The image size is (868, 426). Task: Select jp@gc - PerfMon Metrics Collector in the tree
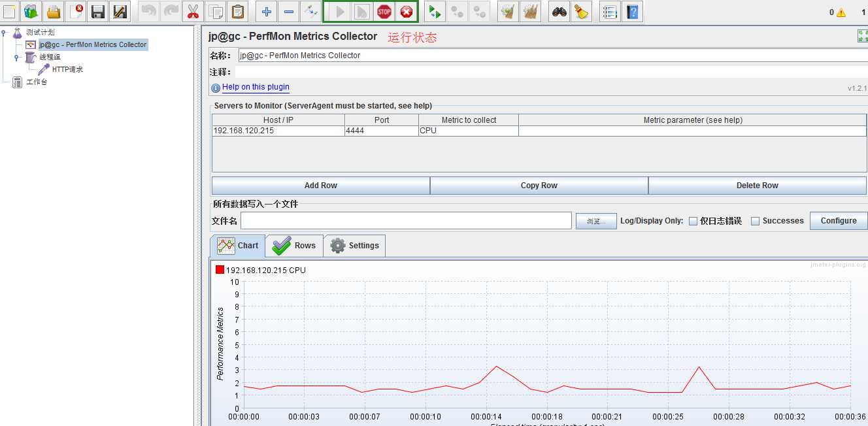[92, 44]
